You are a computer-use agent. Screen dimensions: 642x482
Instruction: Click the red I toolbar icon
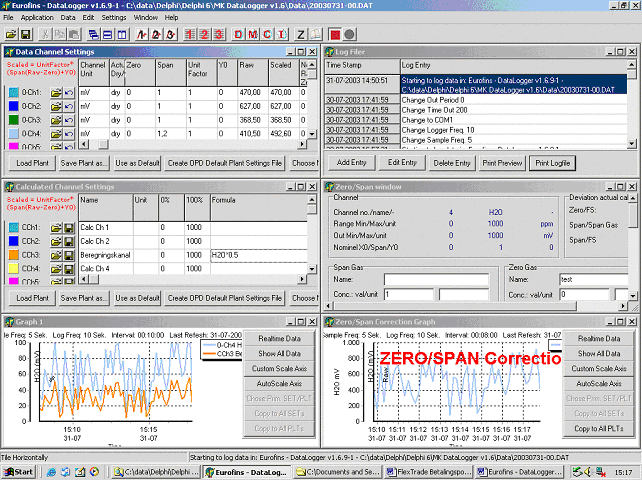[x=282, y=34]
